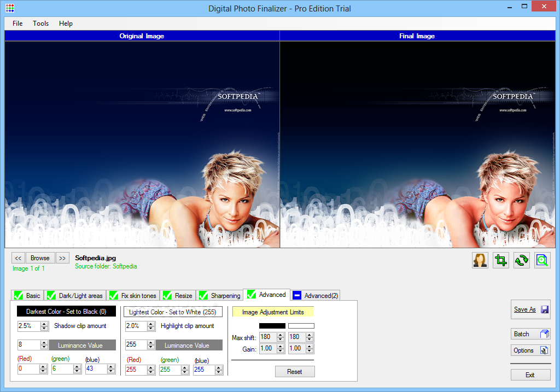560x392 pixels.
Task: Toggle the Basic tab green checkmark
Action: click(x=19, y=296)
